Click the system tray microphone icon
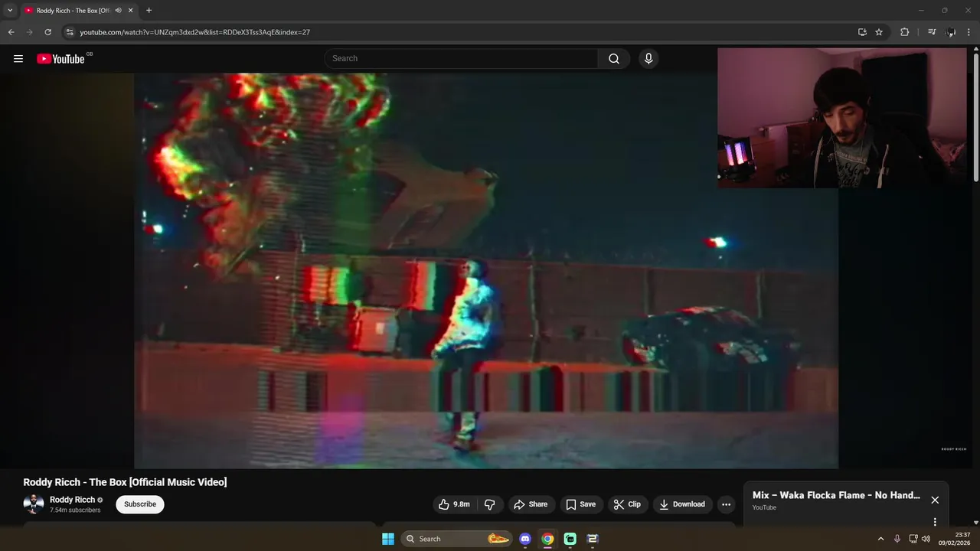 tap(897, 539)
